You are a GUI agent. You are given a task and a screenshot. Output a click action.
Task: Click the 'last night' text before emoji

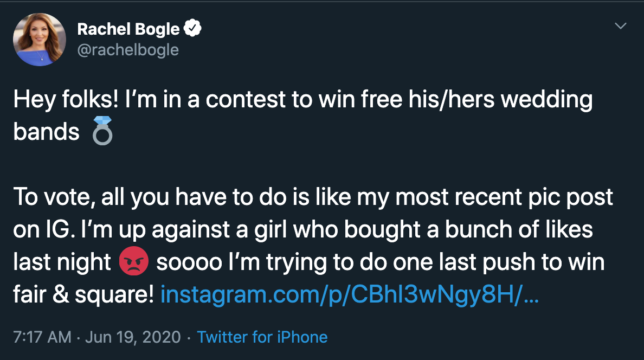(x=62, y=262)
